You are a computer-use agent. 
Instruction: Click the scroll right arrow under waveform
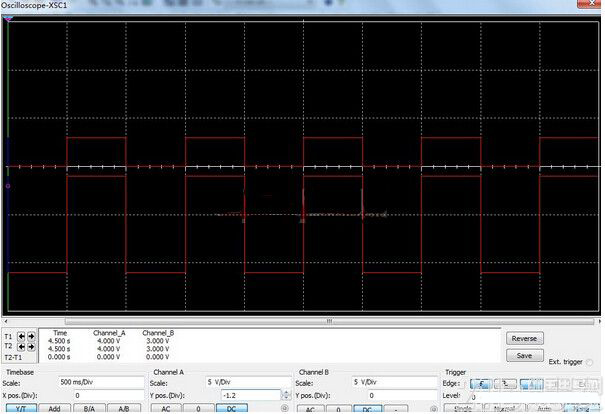coord(596,321)
